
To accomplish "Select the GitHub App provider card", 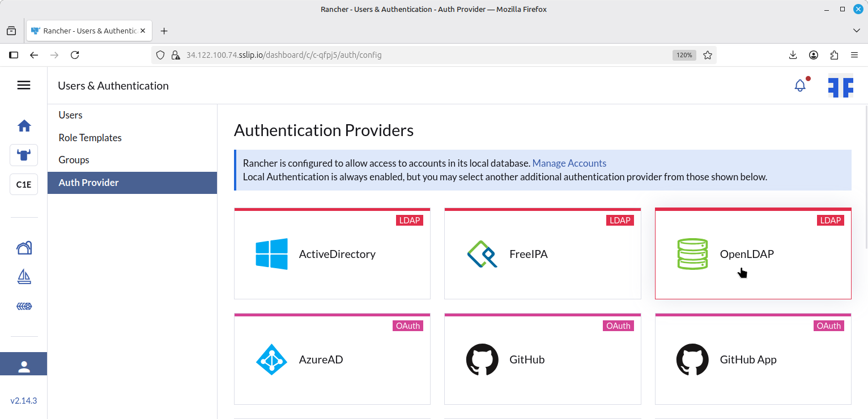I will click(x=753, y=359).
